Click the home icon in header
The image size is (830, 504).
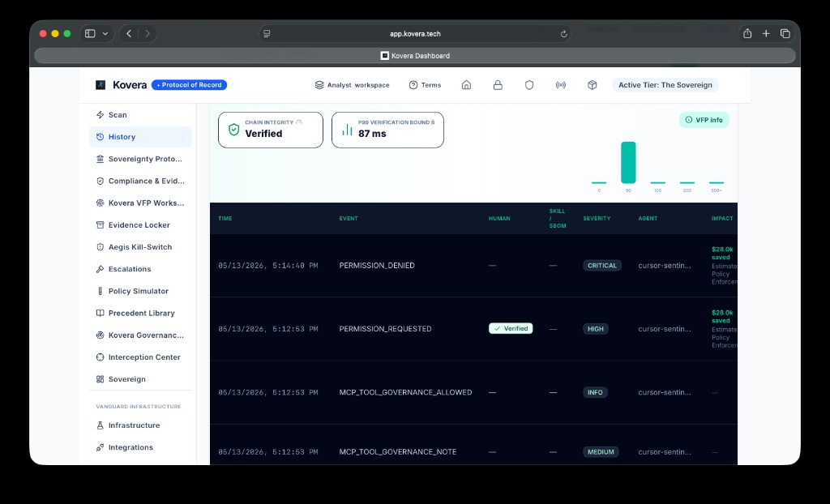[466, 85]
